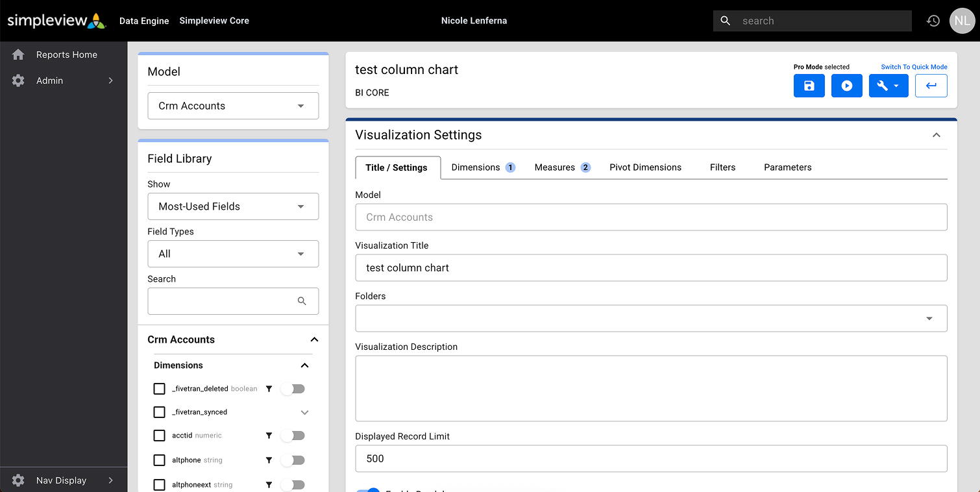The image size is (980, 492).
Task: Open the wrench tools menu button
Action: [x=888, y=86]
